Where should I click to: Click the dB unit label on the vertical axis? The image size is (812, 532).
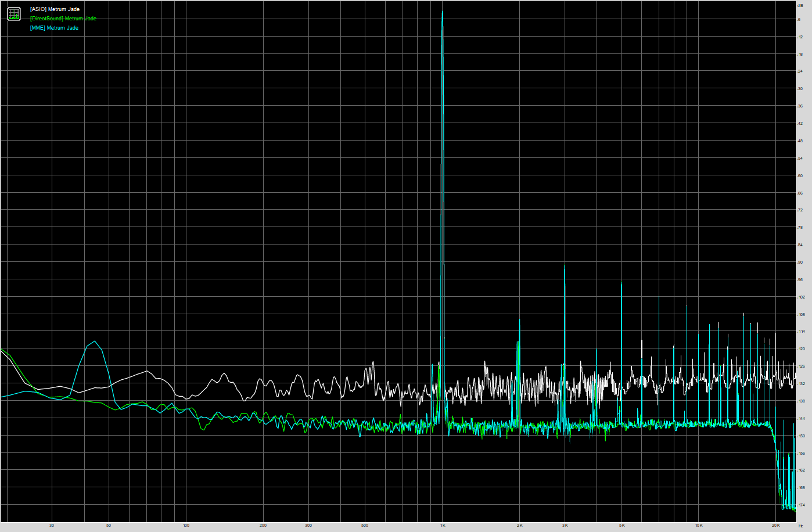point(800,5)
